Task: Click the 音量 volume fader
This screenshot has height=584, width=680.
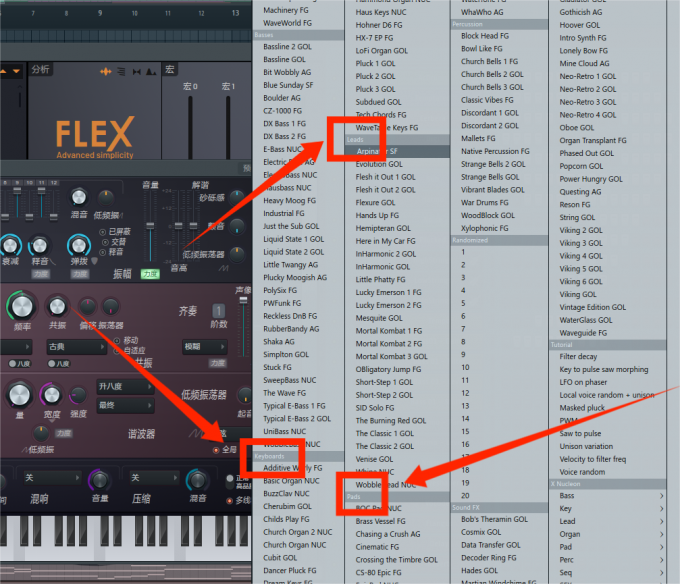Action: click(x=150, y=225)
